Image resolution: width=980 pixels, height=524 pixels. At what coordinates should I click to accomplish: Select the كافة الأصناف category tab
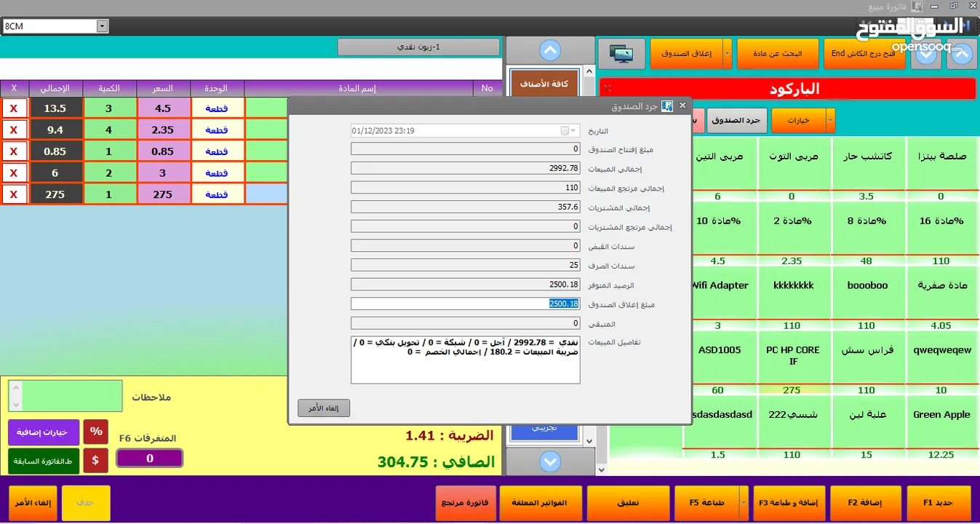(543, 85)
